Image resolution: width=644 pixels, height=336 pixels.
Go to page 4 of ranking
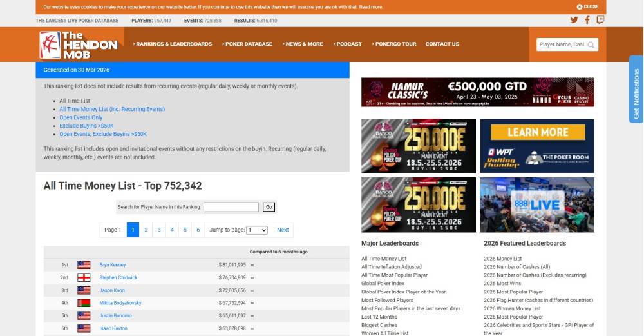pos(172,230)
